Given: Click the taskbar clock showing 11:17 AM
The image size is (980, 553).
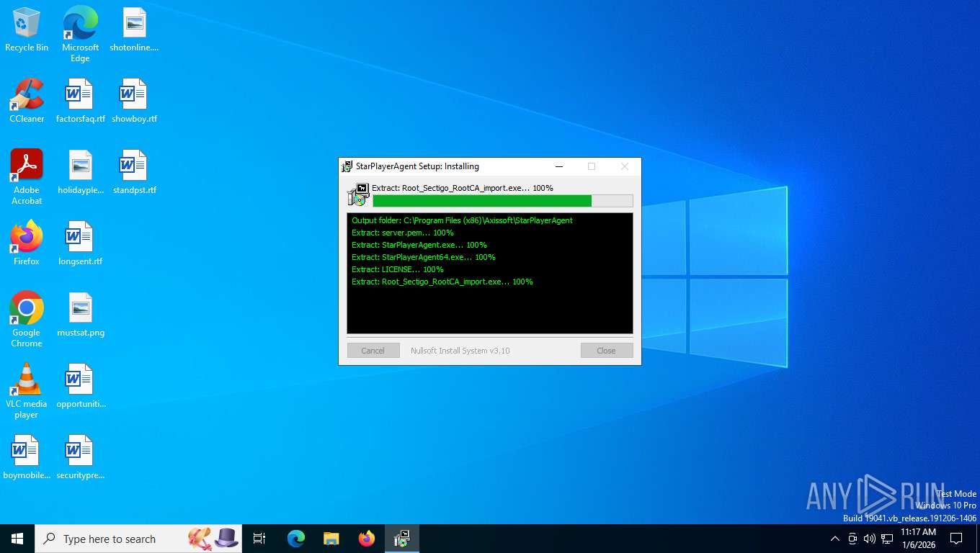Looking at the screenshot, I should (x=918, y=539).
